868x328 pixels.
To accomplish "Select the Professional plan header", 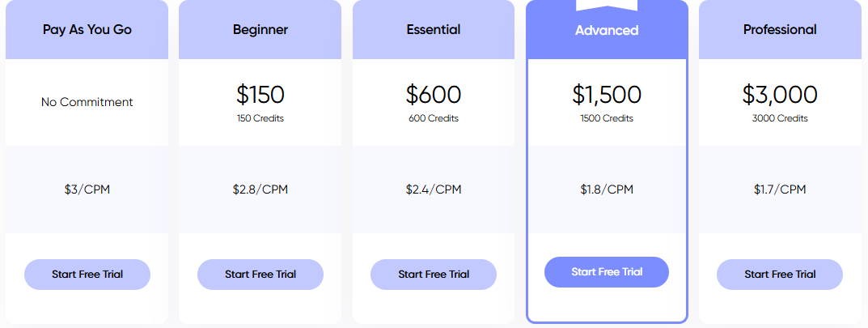I will point(780,29).
